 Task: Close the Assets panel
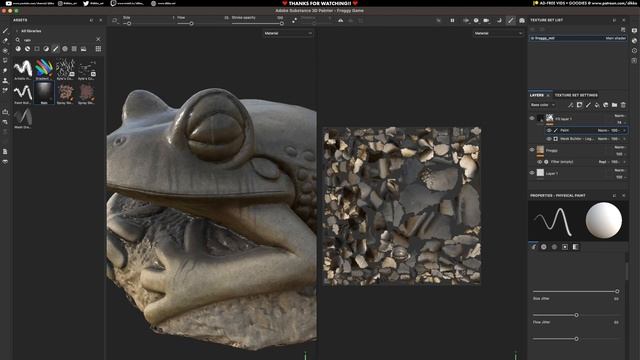point(101,20)
